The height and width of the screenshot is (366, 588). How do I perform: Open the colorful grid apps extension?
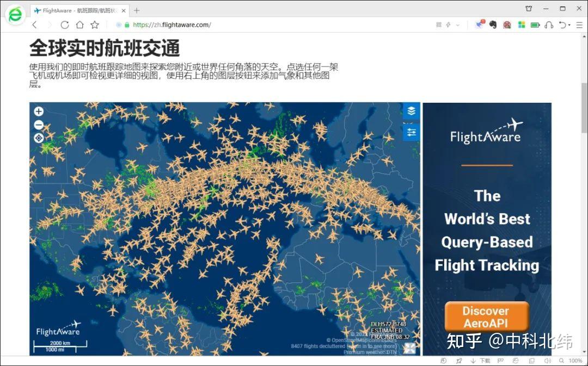521,24
